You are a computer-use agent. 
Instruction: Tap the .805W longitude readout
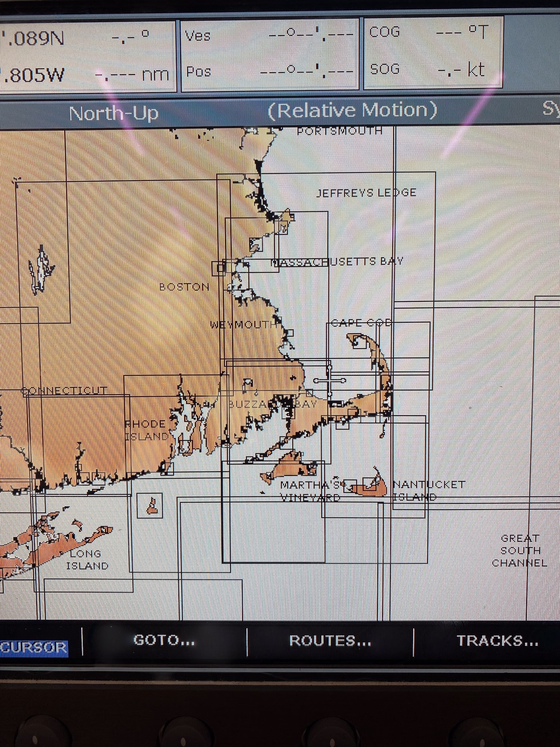click(32, 75)
